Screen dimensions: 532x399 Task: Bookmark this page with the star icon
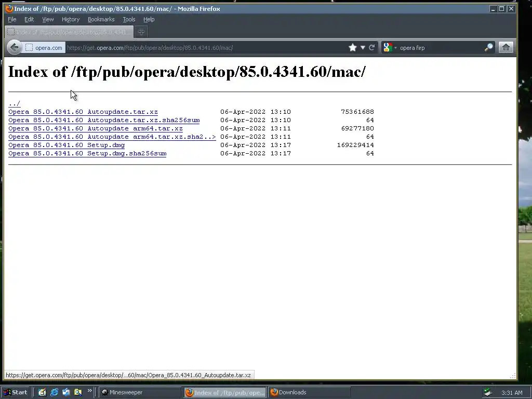tap(353, 47)
